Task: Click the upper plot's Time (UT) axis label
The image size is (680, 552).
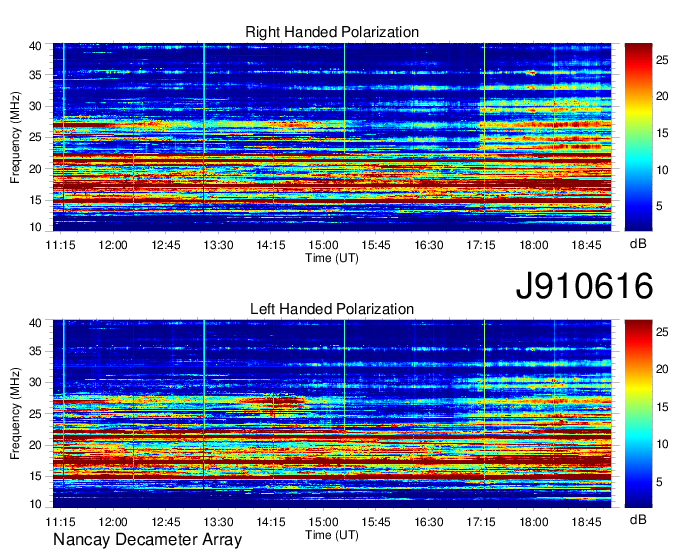Action: point(332,258)
